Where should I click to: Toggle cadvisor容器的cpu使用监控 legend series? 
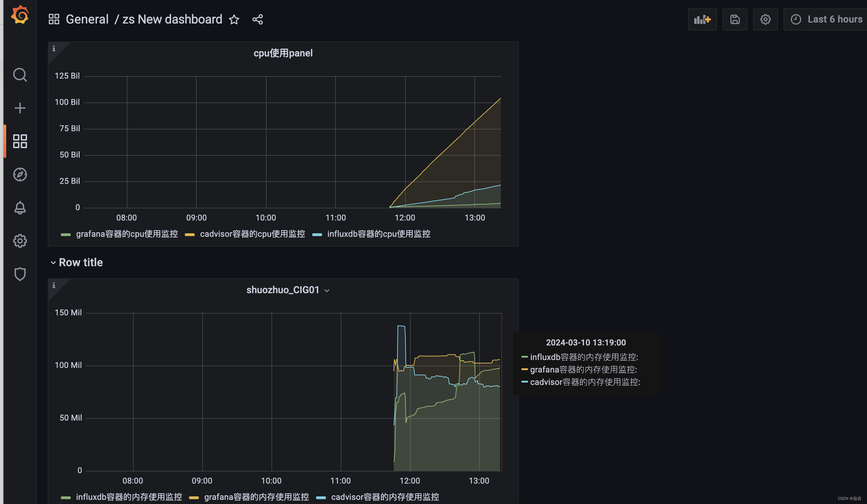252,234
